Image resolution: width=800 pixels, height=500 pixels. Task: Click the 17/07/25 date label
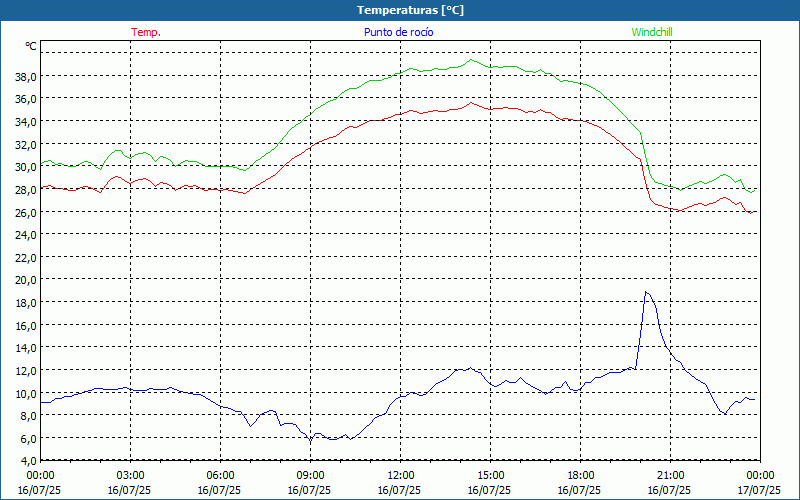pyautogui.click(x=758, y=490)
